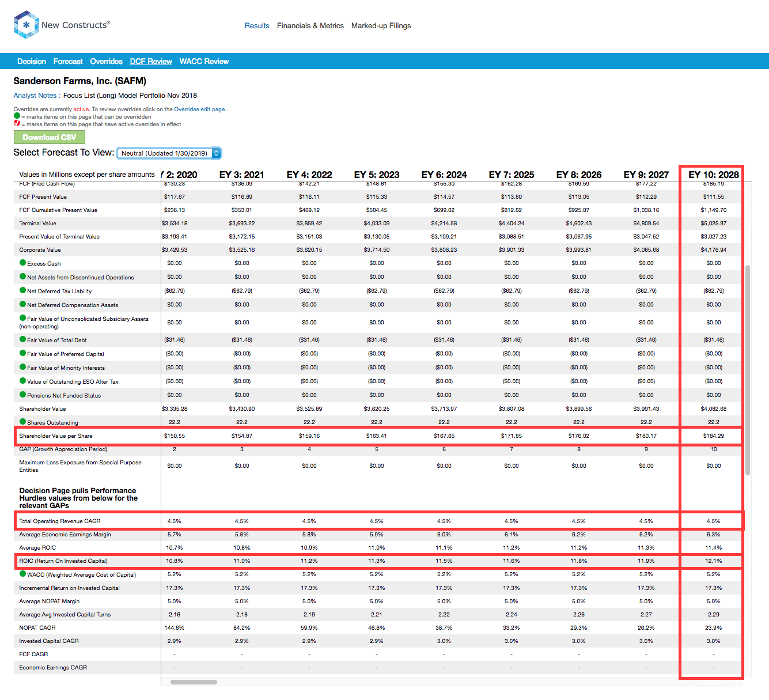
Task: Click the Economic Earnings CAGR row label
Action: tap(53, 668)
